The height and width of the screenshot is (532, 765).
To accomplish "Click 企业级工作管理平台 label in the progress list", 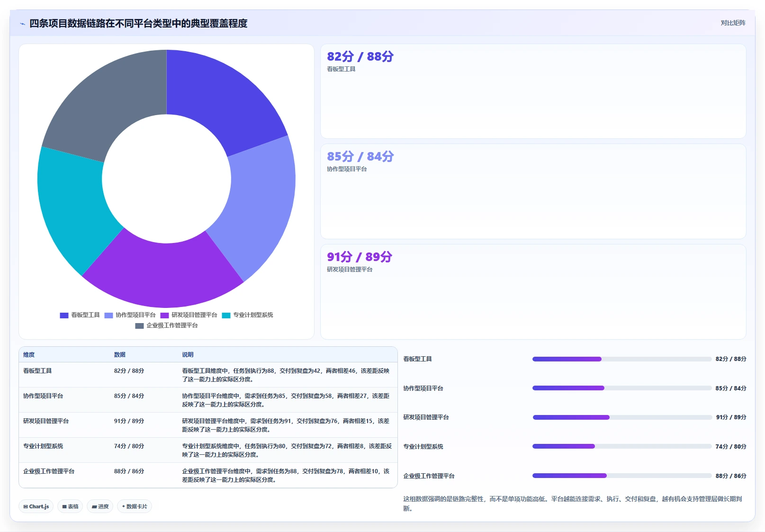I will [x=429, y=476].
